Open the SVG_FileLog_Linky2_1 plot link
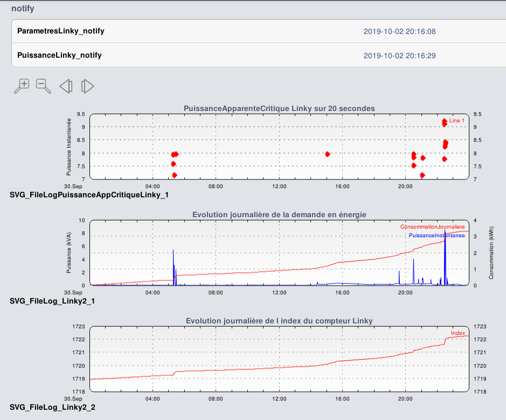Screen dimensions: 506x420 pos(52,301)
